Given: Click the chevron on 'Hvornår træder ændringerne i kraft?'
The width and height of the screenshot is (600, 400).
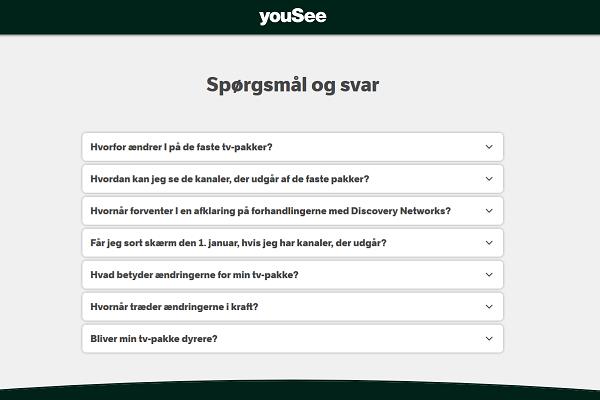Looking at the screenshot, I should tap(489, 307).
